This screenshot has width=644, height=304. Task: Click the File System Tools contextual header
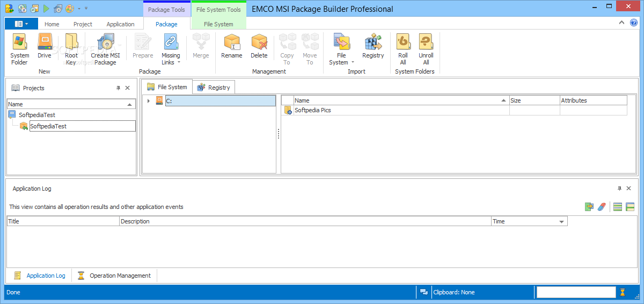(218, 10)
